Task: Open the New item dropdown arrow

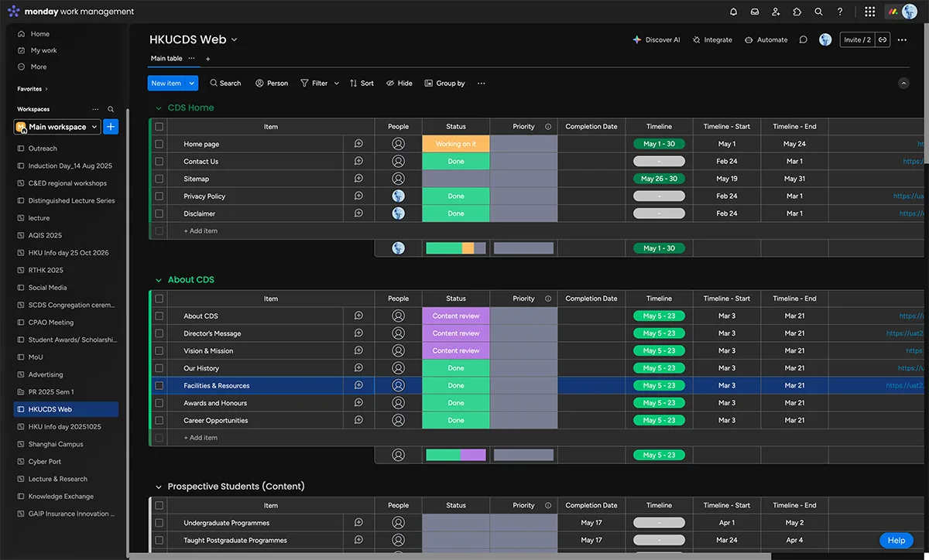Action: click(x=192, y=83)
